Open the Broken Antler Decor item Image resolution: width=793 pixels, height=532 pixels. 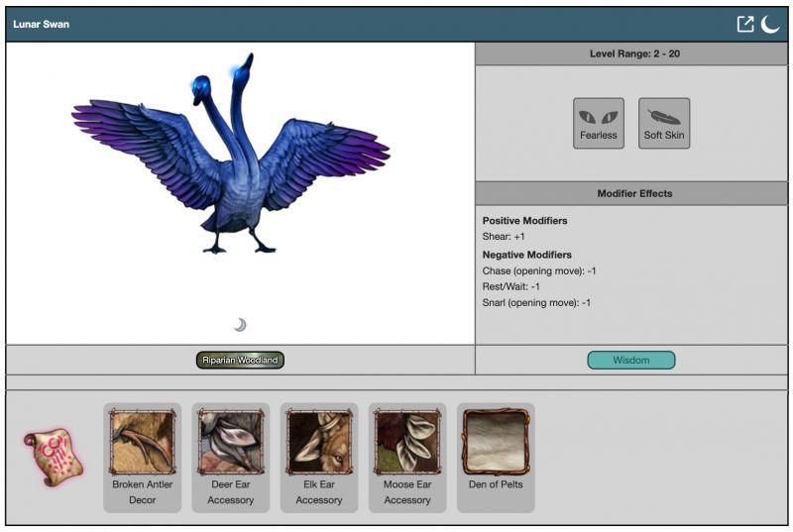(x=143, y=443)
